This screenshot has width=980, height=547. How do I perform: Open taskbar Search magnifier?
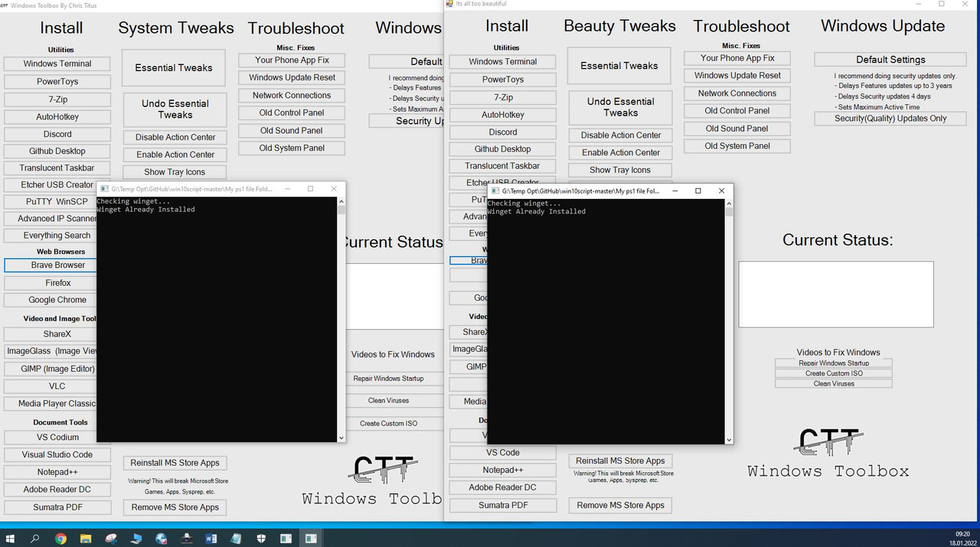(x=35, y=539)
